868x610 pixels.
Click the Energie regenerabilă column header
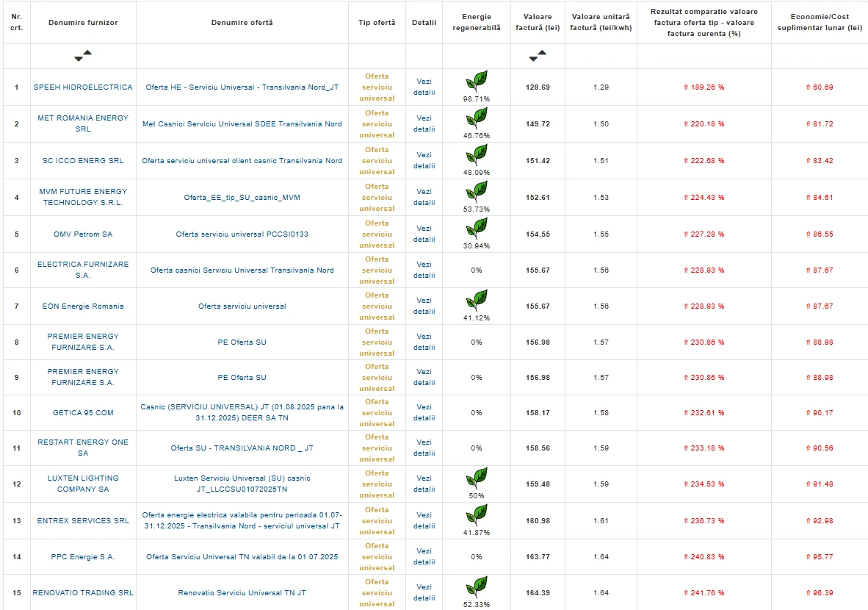477,22
